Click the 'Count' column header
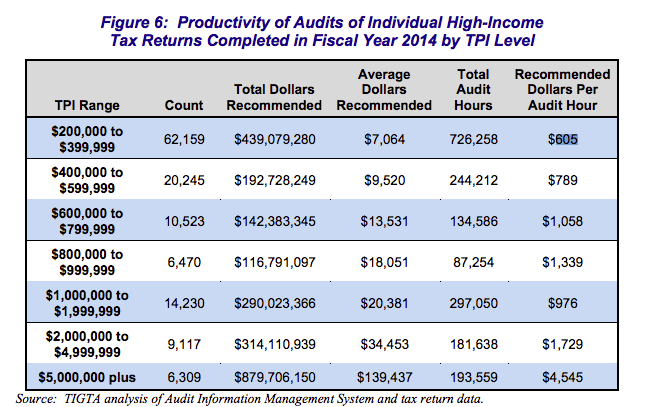This screenshot has width=647, height=407. (x=183, y=105)
